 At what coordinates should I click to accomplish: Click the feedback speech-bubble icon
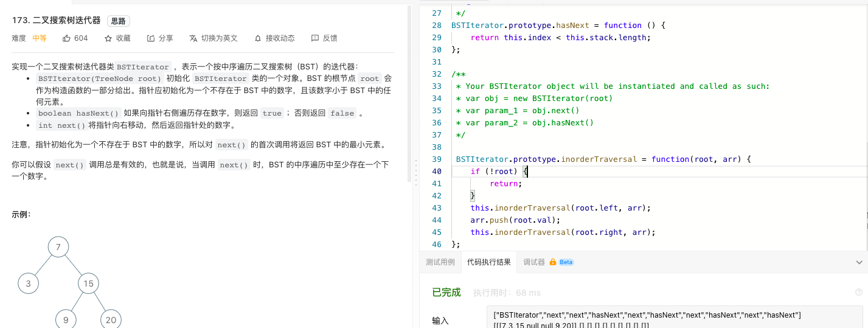[x=314, y=38]
